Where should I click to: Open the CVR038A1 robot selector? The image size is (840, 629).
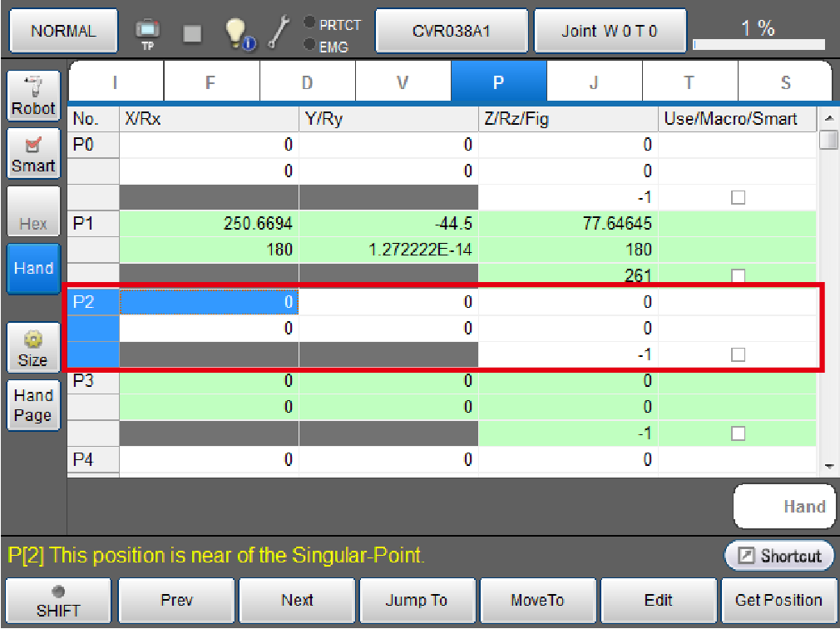451,32
